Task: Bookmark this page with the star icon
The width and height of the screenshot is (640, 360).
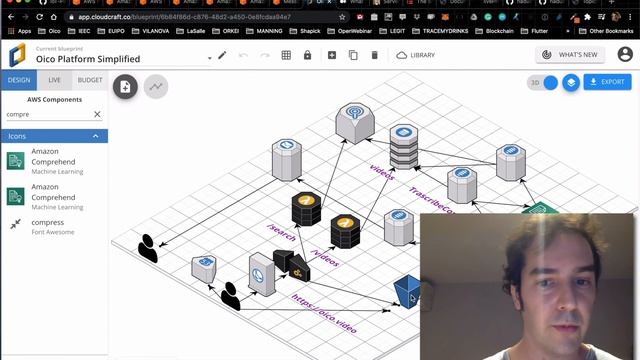Action: coord(342,17)
